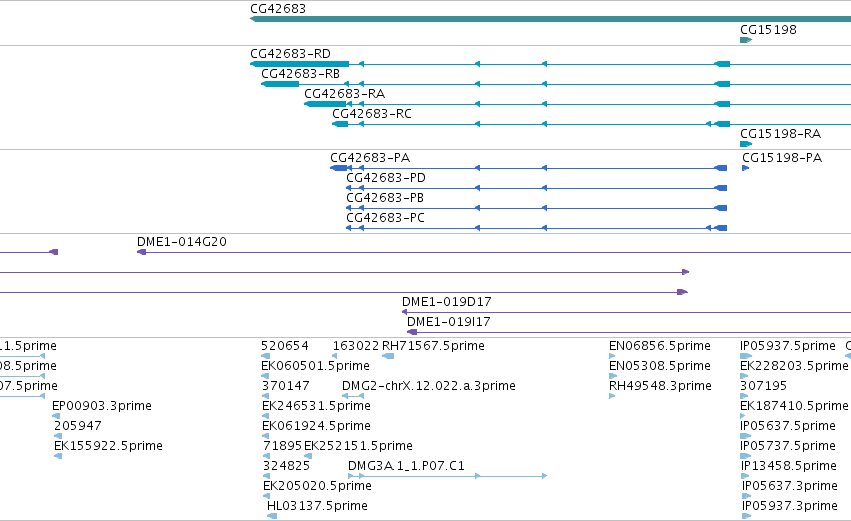This screenshot has width=851, height=521.
Task: Click the CG42683-PC protein label
Action: pyautogui.click(x=385, y=218)
